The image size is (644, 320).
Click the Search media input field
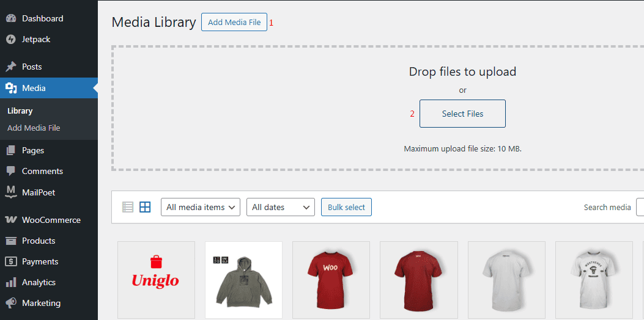640,207
